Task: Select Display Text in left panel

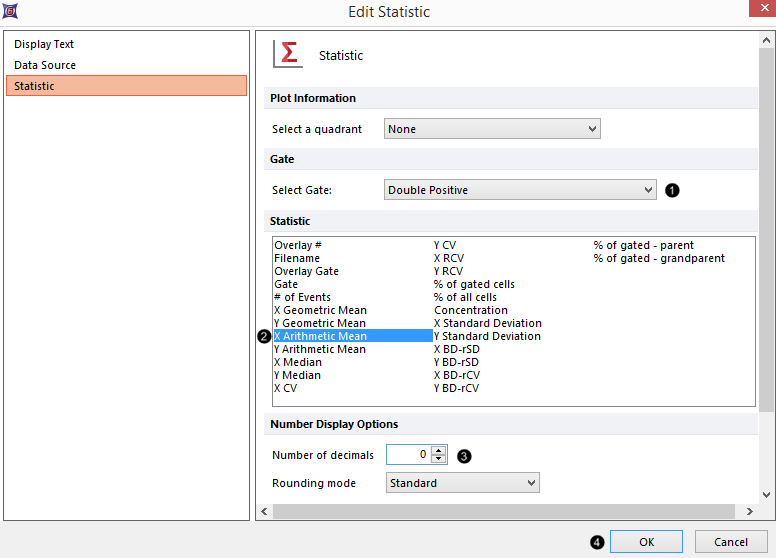Action: (x=44, y=44)
